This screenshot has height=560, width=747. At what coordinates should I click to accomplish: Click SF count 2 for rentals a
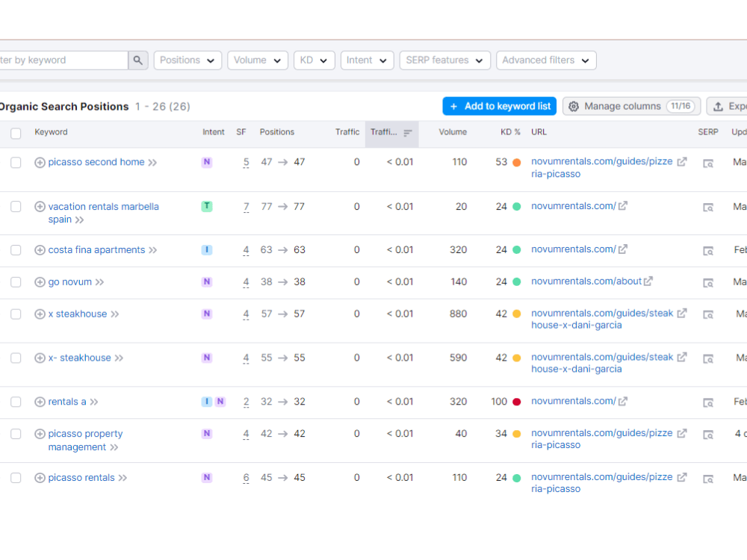point(246,402)
